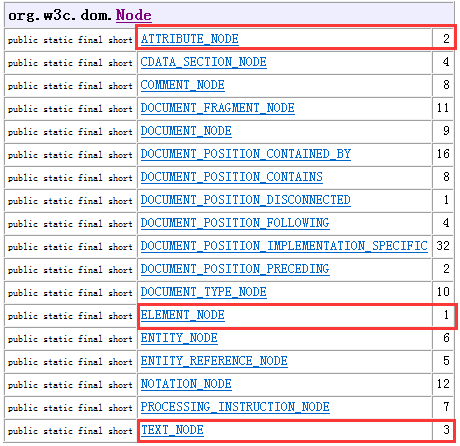Open PROCESSING_INSTRUCTION_NODE link
Viewport: 460px width, 446px height.
[235, 407]
